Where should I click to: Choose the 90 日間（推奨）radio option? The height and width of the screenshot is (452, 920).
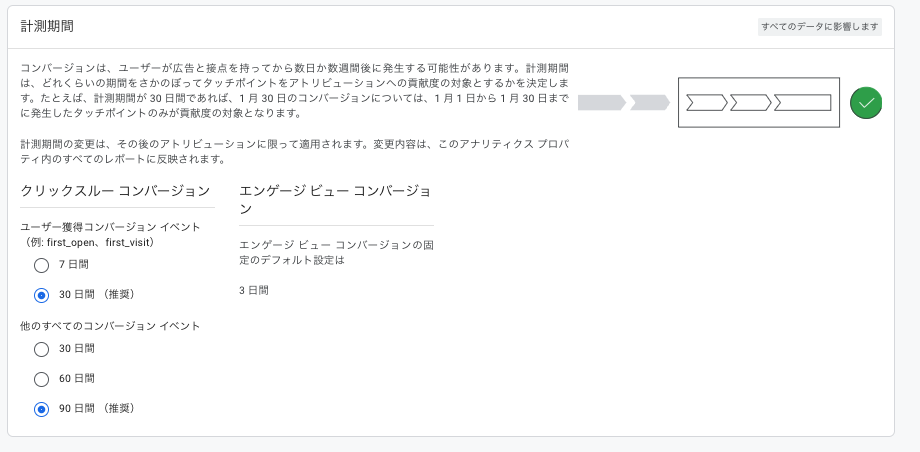[x=41, y=409]
